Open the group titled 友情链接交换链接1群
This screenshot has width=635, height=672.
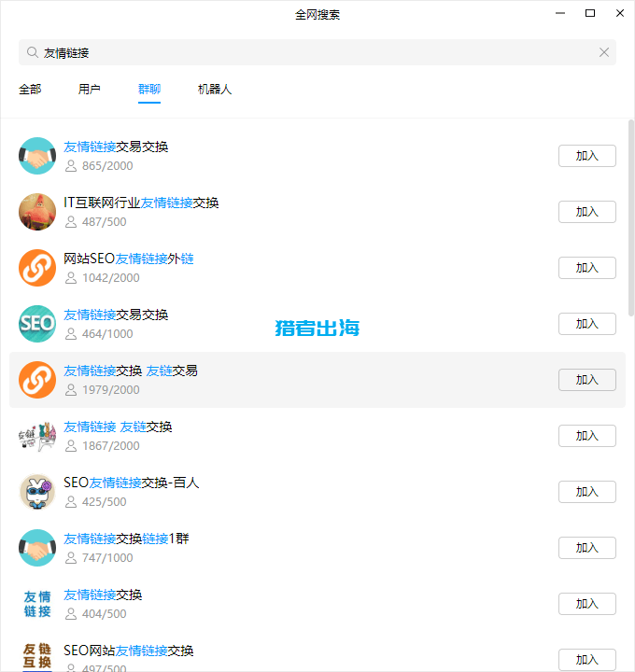pyautogui.click(x=126, y=539)
